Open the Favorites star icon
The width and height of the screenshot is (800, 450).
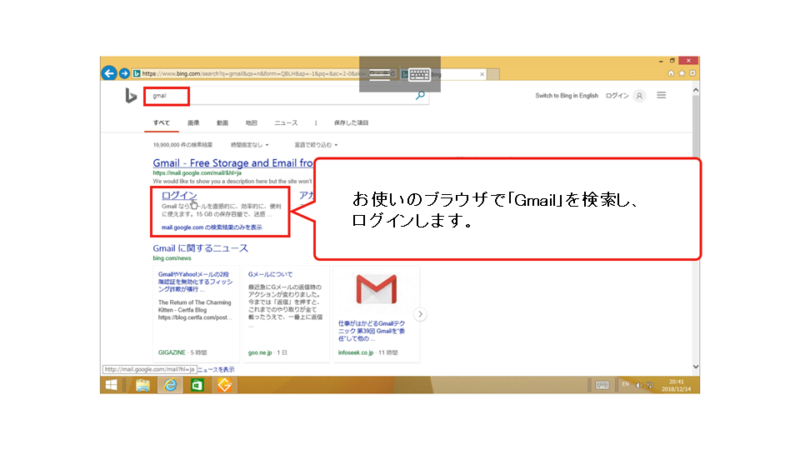tap(682, 73)
